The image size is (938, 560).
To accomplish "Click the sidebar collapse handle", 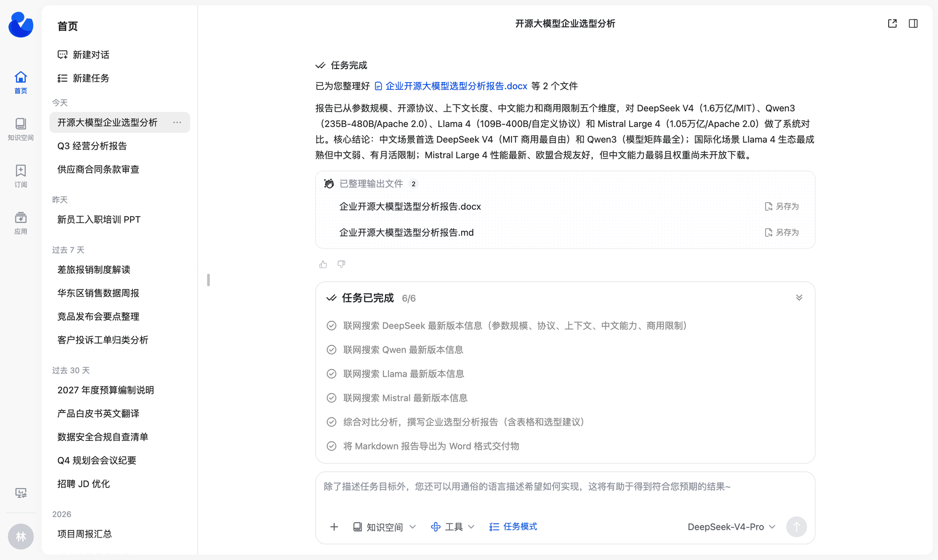I will (x=209, y=280).
